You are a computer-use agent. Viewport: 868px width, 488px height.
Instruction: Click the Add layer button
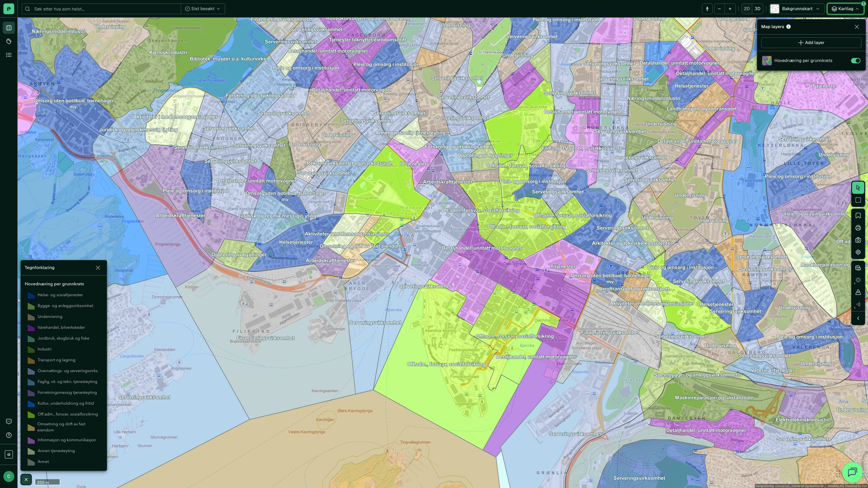click(811, 43)
